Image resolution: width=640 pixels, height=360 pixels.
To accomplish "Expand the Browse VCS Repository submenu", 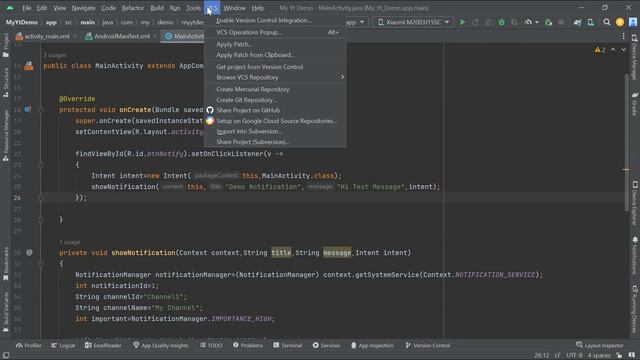I will pyautogui.click(x=275, y=77).
